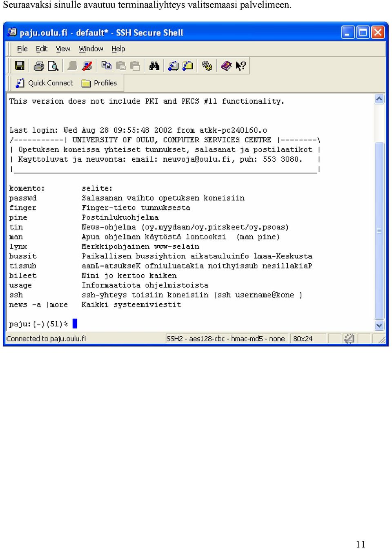Viewport: 392px width, 549px height.
Task: Click the 'komento:' column header text
Action: [x=27, y=189]
